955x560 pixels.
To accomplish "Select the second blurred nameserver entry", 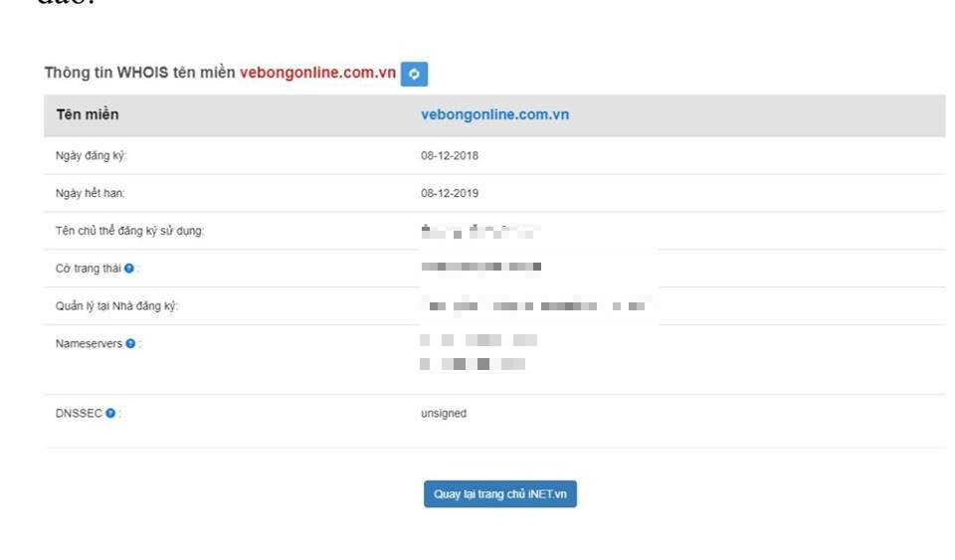I will (x=473, y=364).
